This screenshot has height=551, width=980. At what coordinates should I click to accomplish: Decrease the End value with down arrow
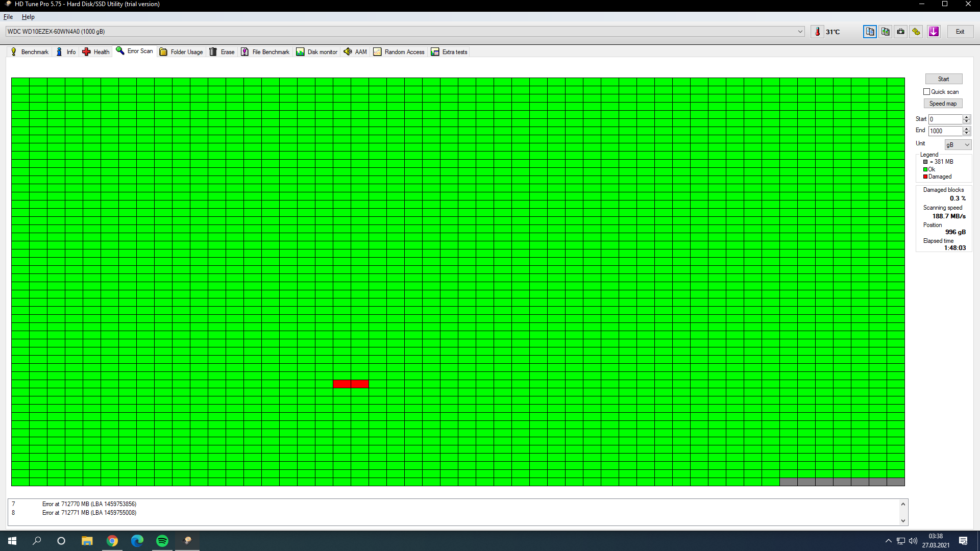pyautogui.click(x=966, y=134)
